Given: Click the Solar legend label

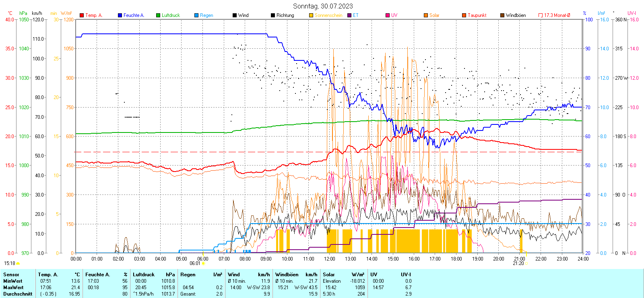Looking at the screenshot, I should point(434,15).
